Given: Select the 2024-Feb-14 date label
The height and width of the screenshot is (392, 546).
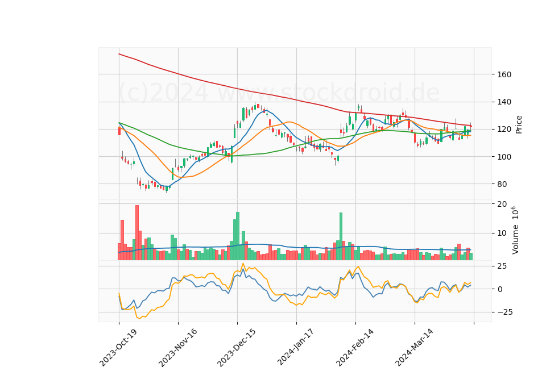Looking at the screenshot, I should pos(355,347).
